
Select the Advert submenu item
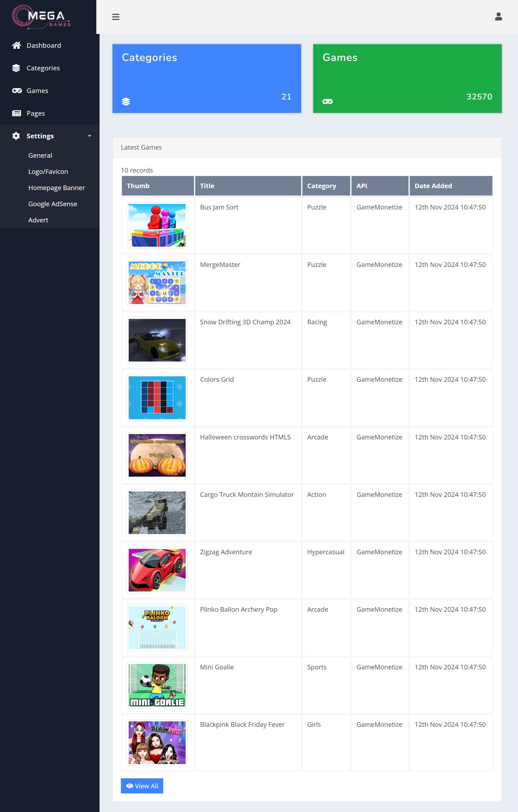38,220
